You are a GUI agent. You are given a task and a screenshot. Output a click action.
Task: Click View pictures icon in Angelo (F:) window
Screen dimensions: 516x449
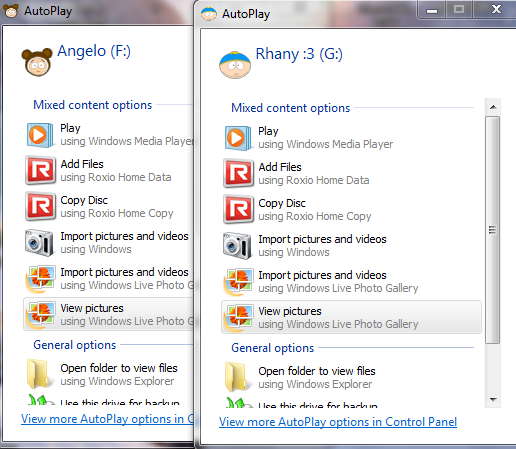(x=40, y=315)
